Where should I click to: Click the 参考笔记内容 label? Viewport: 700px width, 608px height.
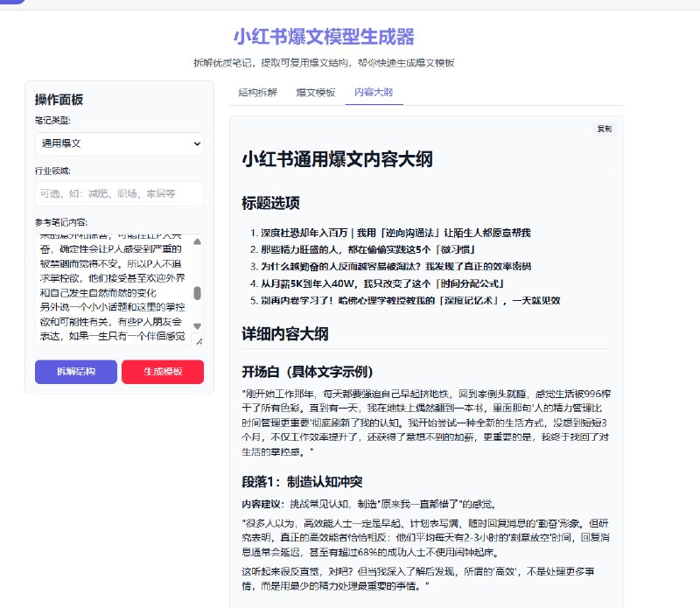click(61, 222)
